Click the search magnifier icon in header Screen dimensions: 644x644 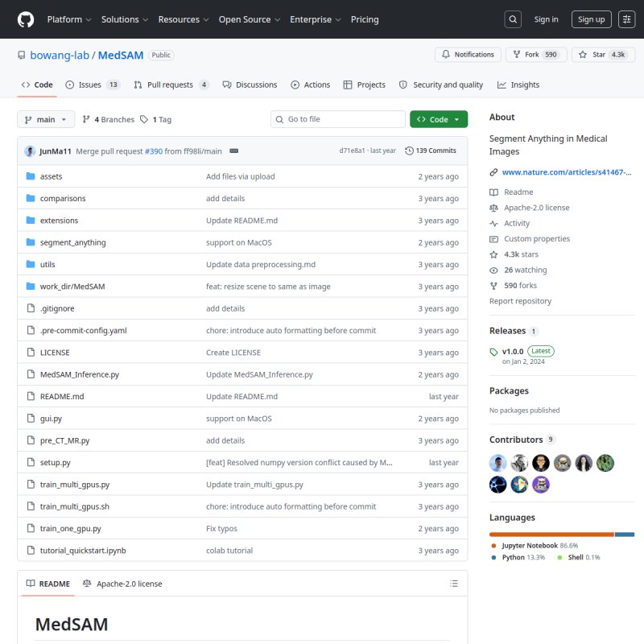pos(513,19)
